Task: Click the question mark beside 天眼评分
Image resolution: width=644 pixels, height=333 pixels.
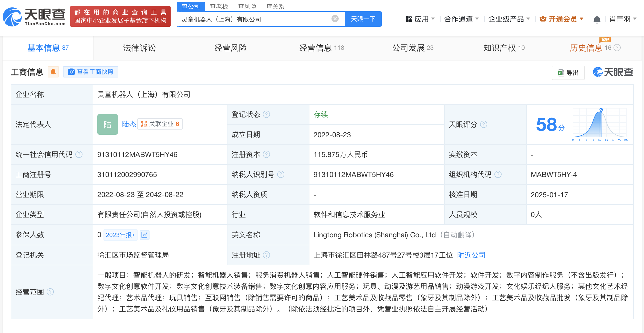Action: [x=483, y=124]
